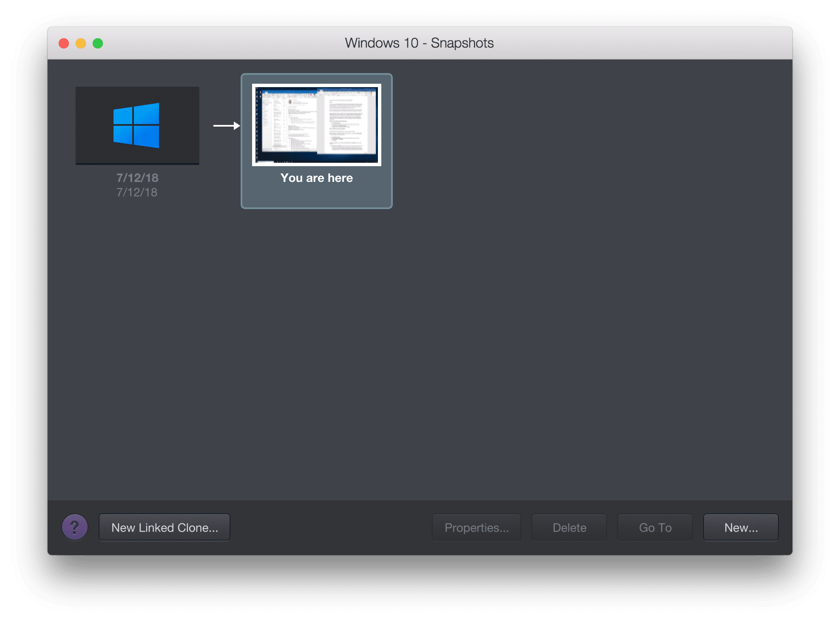
Task: Click the Delete snapshot button
Action: point(569,527)
